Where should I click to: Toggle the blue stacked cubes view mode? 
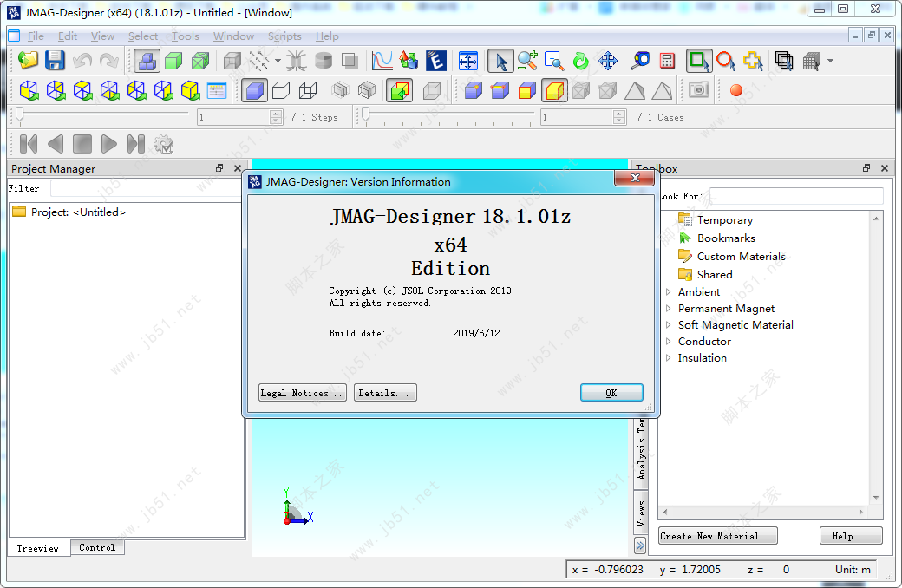(x=147, y=61)
